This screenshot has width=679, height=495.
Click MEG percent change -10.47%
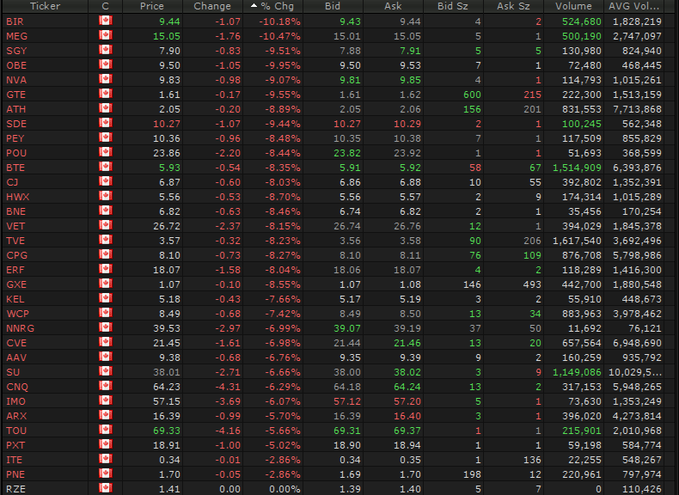pyautogui.click(x=280, y=36)
